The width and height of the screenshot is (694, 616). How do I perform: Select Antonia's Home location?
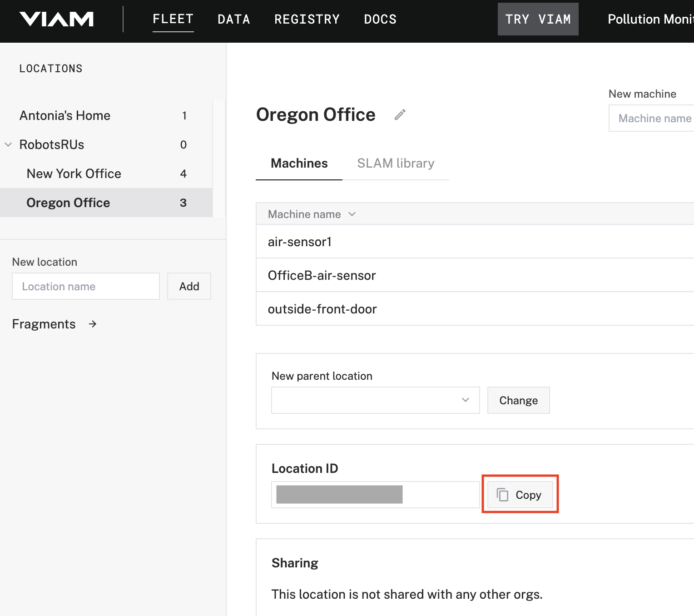65,116
